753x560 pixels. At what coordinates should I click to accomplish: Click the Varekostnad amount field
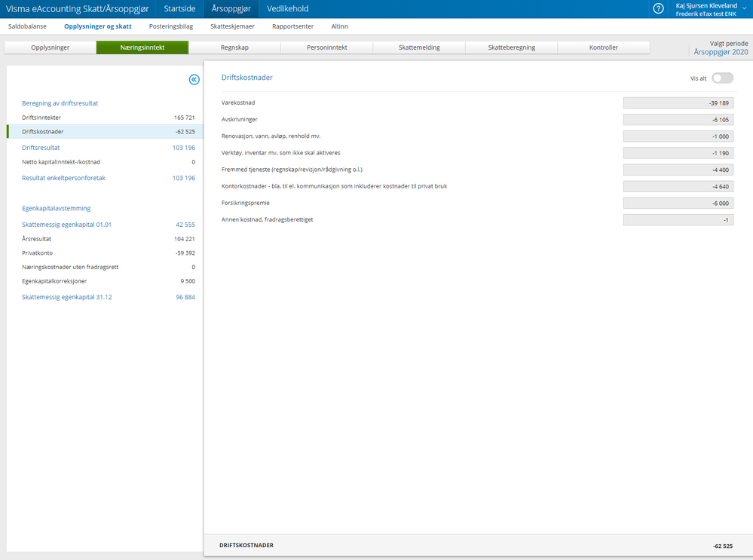click(x=678, y=103)
